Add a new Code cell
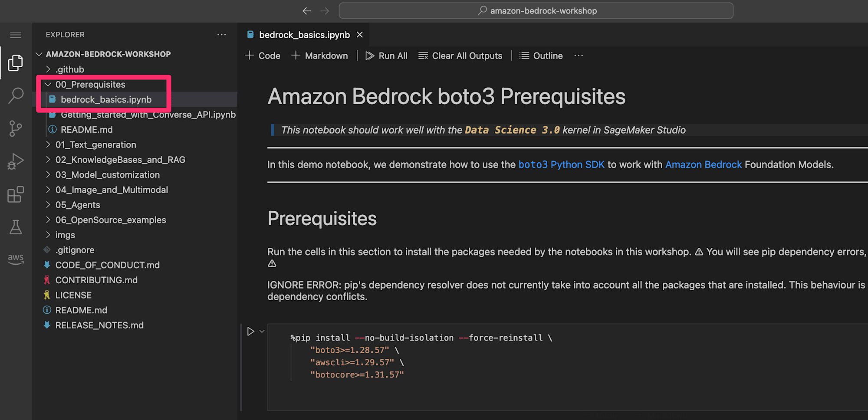This screenshot has width=868, height=420. [x=263, y=56]
